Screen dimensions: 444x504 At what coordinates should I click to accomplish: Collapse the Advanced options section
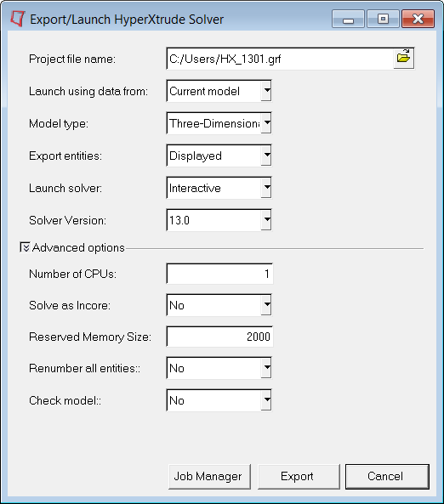tap(25, 247)
